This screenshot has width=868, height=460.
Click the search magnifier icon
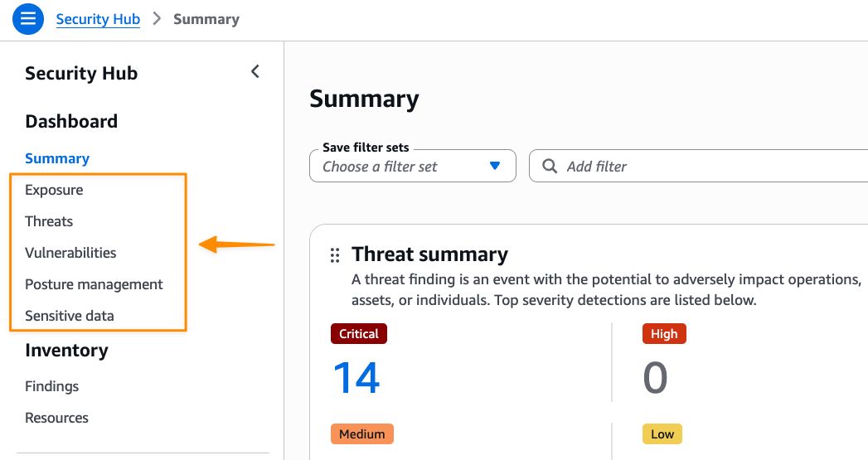(549, 166)
